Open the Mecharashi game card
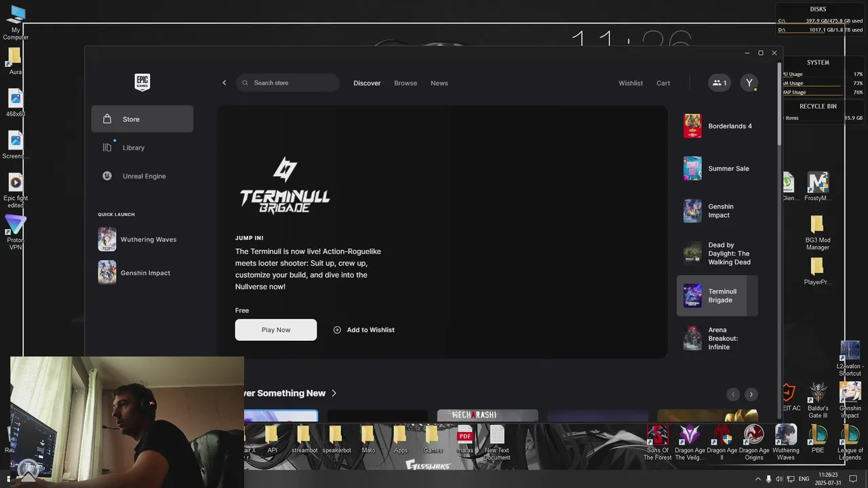868x488 pixels. (488, 415)
